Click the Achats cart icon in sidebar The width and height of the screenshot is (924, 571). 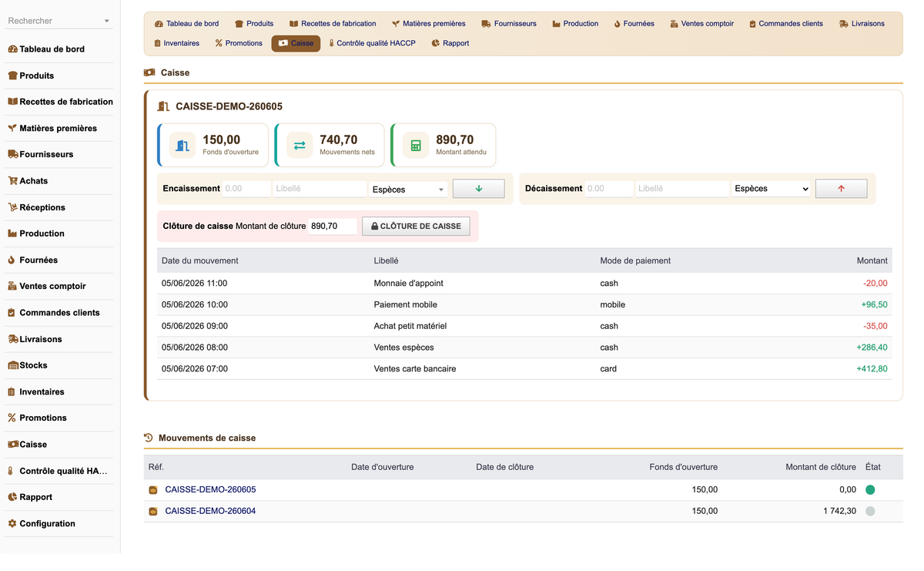12,181
